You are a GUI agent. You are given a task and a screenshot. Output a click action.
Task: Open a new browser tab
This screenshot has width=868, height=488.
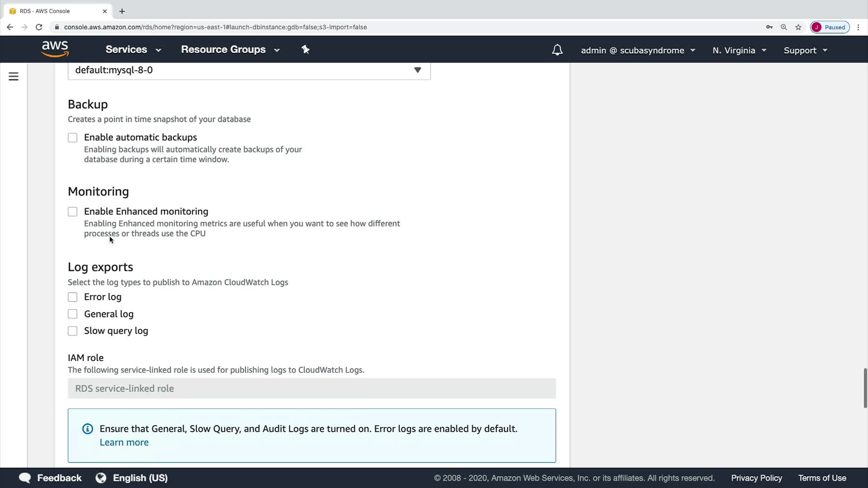tap(122, 11)
